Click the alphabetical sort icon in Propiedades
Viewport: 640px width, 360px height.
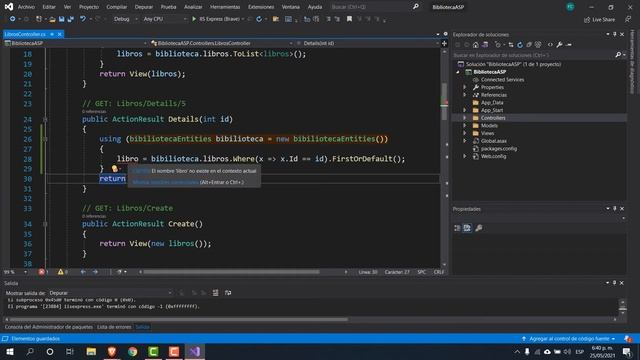click(467, 228)
